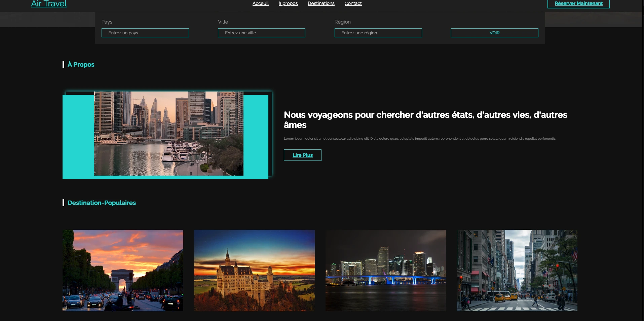Image resolution: width=644 pixels, height=321 pixels.
Task: Hit the VOIR search button
Action: point(494,33)
